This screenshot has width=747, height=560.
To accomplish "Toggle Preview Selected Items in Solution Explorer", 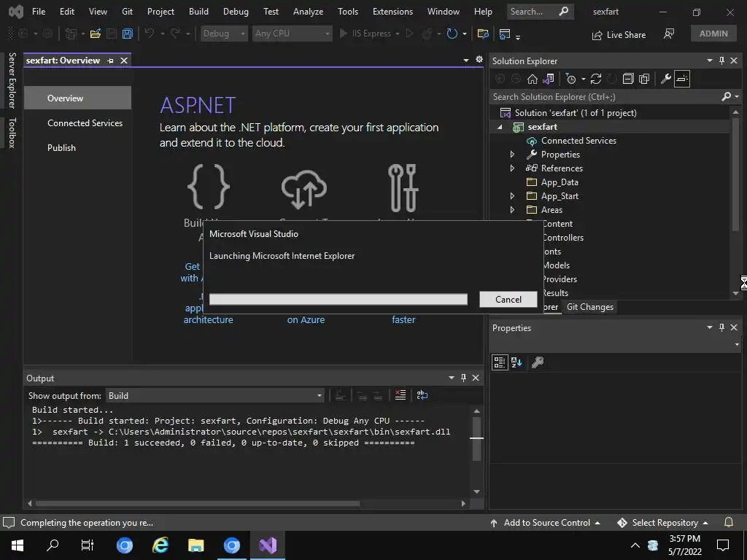I will [682, 79].
